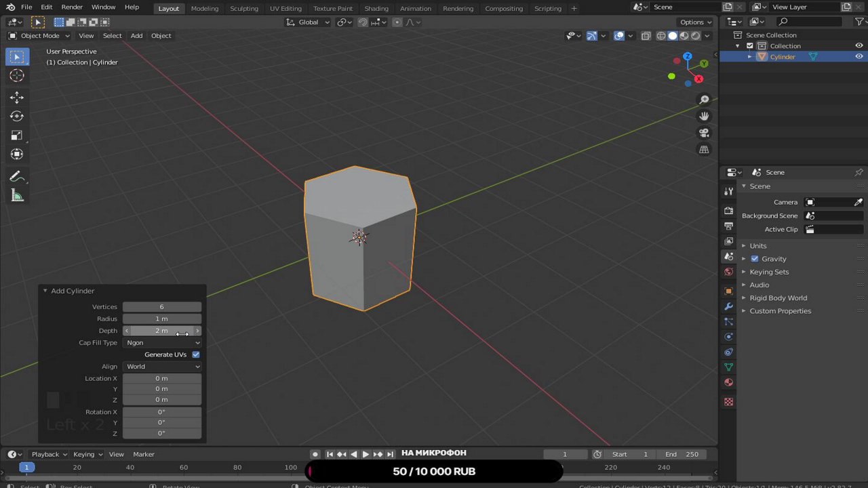Select the Cursor tool in the toolbar
868x488 pixels.
(x=17, y=75)
